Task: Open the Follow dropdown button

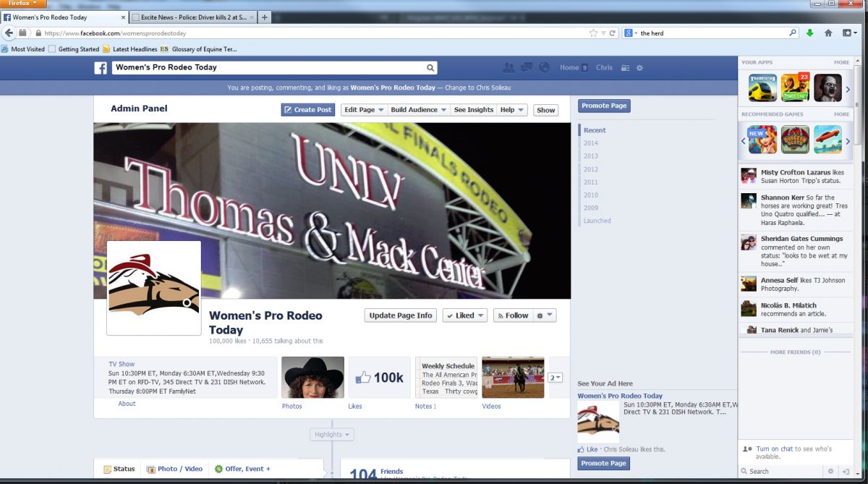Action: pos(512,315)
